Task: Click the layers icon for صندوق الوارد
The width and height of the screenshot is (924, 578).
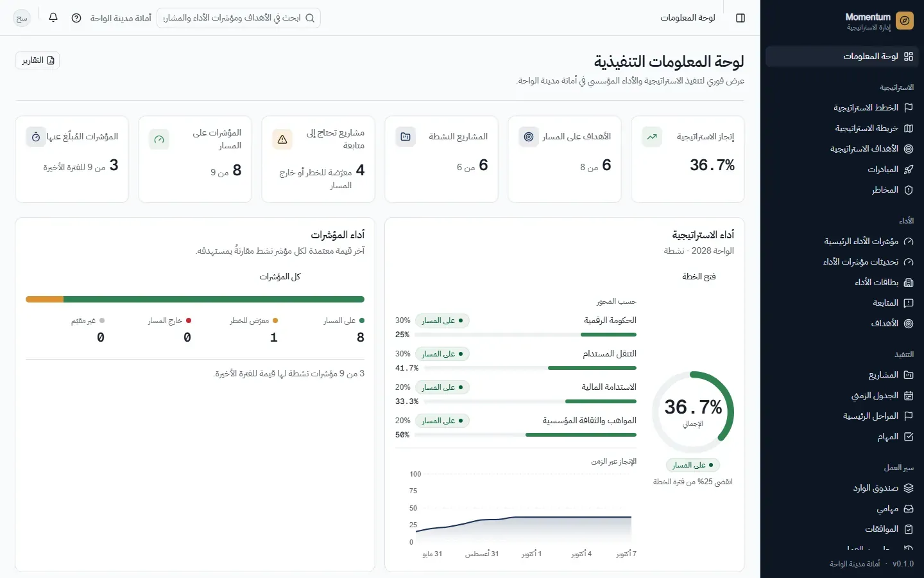Action: [x=908, y=488]
